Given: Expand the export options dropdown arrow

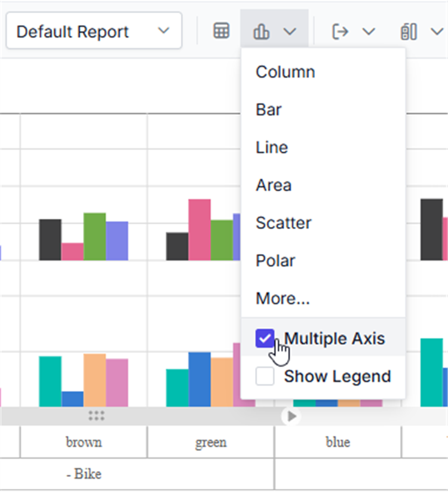Looking at the screenshot, I should pyautogui.click(x=369, y=31).
